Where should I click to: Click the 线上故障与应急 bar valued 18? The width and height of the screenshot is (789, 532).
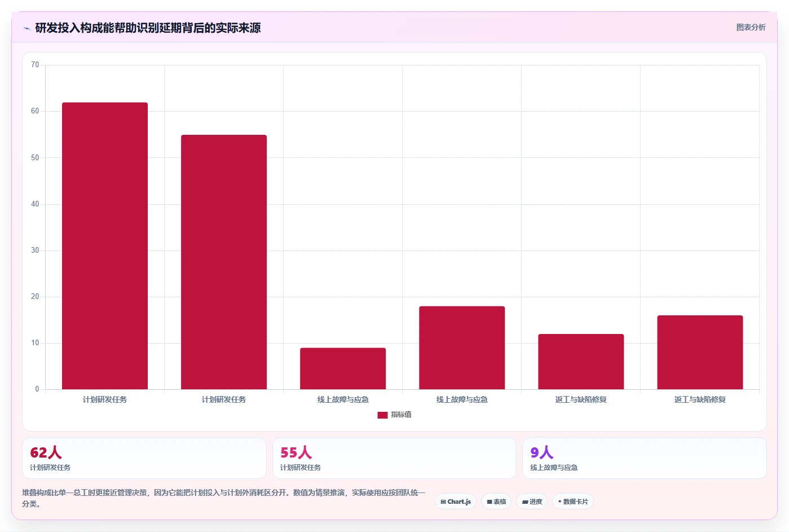click(x=462, y=348)
